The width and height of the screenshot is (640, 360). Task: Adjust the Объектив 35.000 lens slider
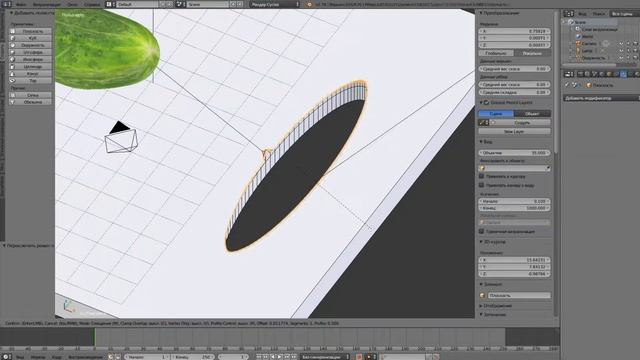(514, 153)
